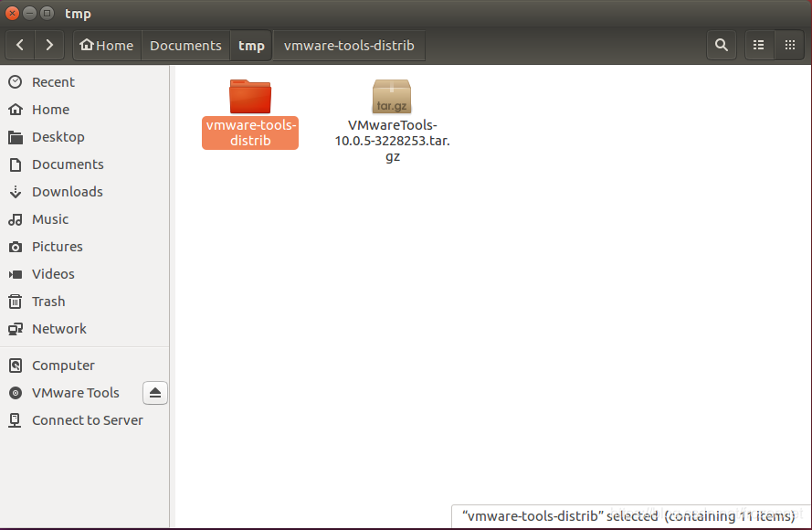
Task: Open the search magnifier icon
Action: click(x=722, y=45)
